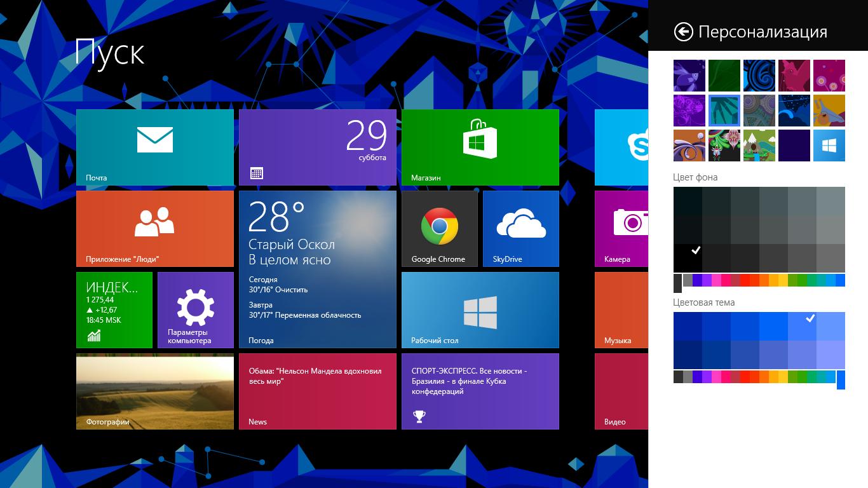
Task: Select the darkest navy swatch in Цветовая тема grid
Action: coord(688,355)
